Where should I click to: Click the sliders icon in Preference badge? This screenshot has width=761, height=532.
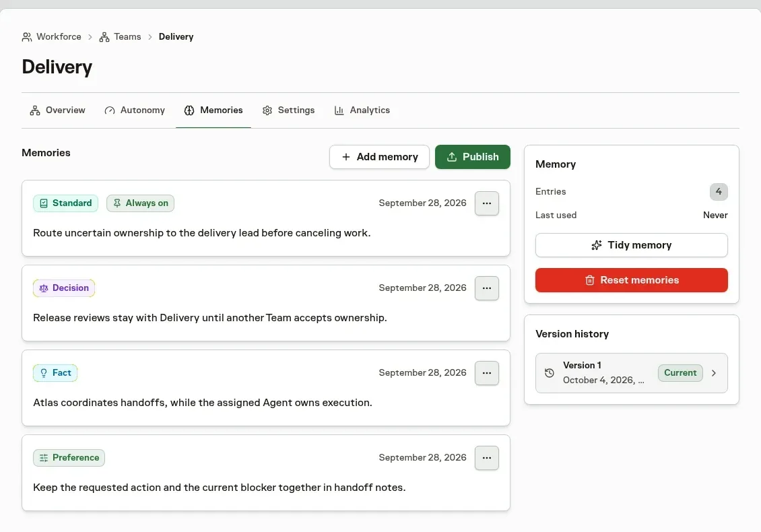click(x=44, y=458)
